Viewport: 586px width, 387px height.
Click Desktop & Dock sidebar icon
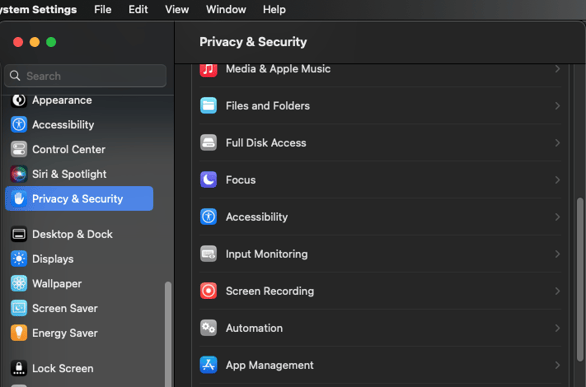pyautogui.click(x=19, y=234)
